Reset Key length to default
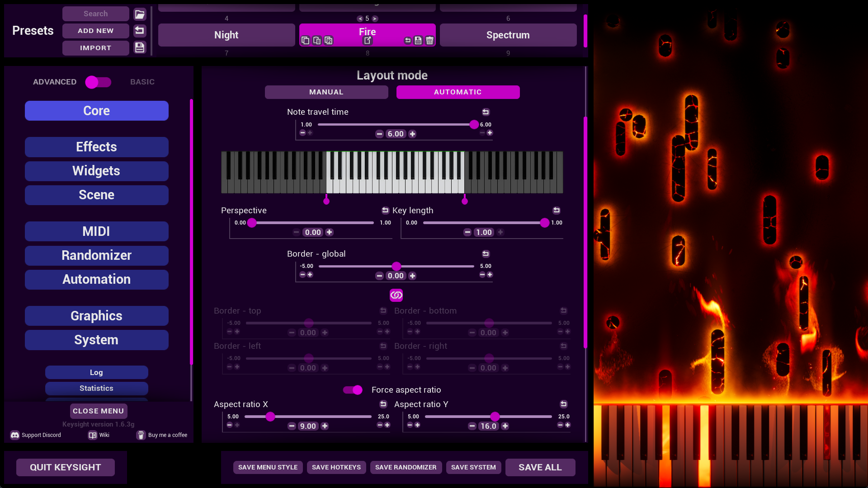The width and height of the screenshot is (868, 488). tap(557, 210)
